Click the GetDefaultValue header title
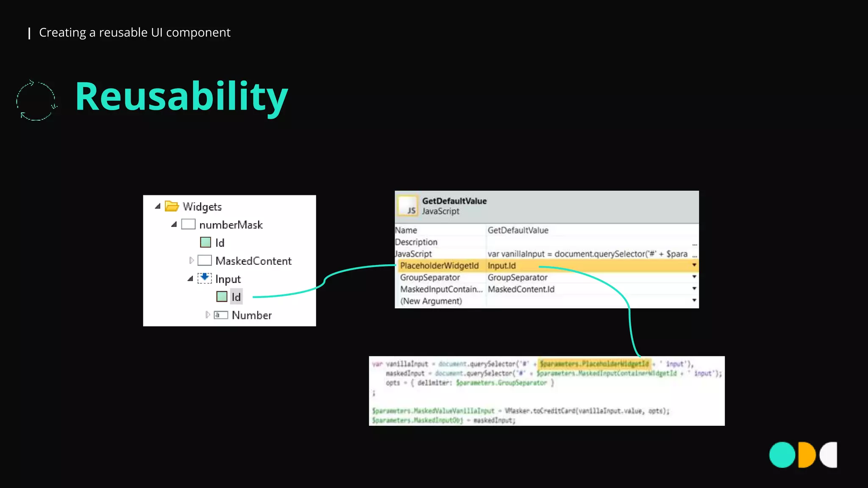This screenshot has width=868, height=488. pos(454,201)
